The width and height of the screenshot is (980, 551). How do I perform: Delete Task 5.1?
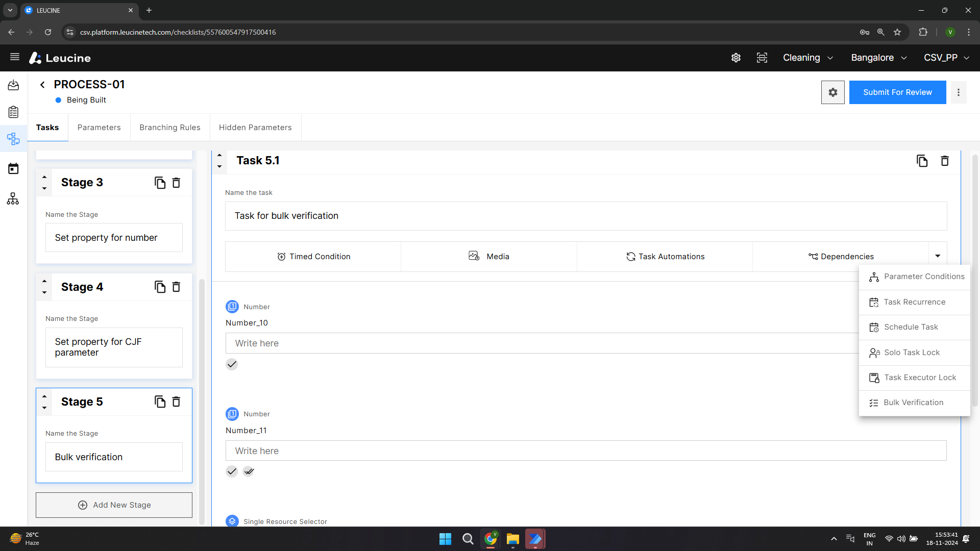click(945, 161)
